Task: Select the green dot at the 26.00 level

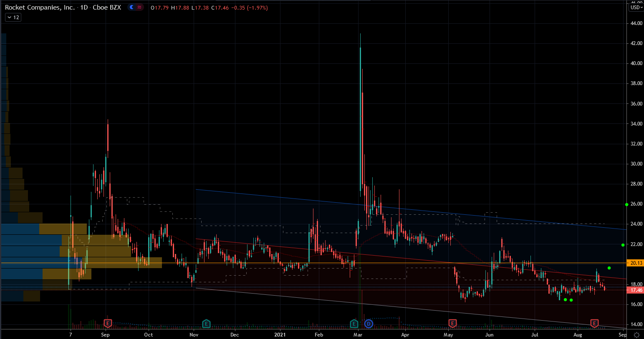Action: point(627,204)
